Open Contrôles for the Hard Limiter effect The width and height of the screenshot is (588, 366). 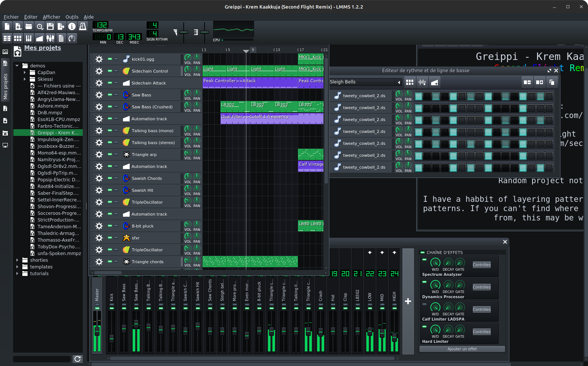[481, 332]
